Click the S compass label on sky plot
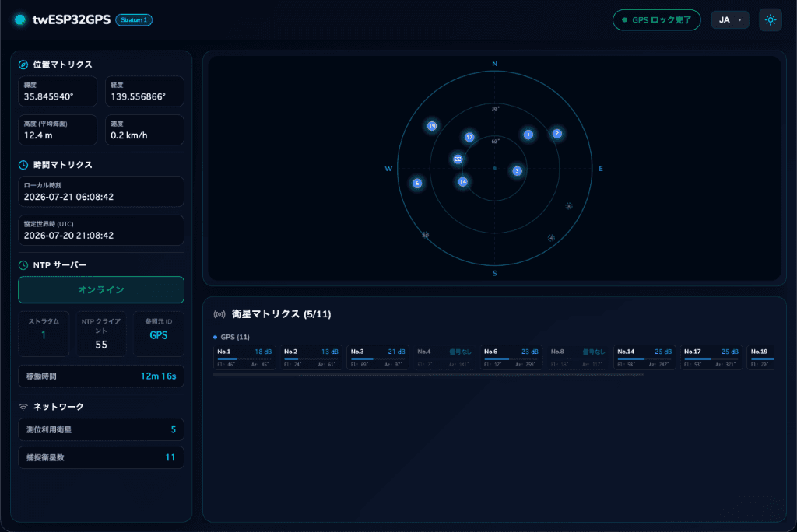The width and height of the screenshot is (797, 532). click(494, 273)
